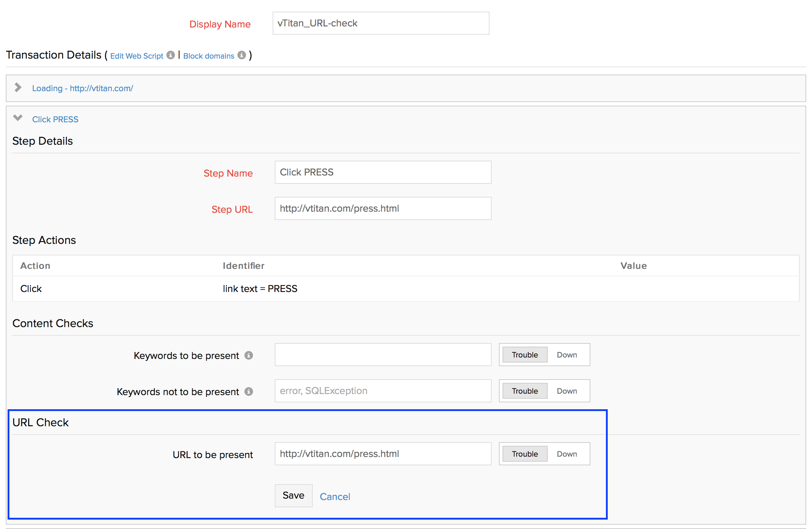
Task: Set Keywords to be present to Down
Action: (x=567, y=355)
